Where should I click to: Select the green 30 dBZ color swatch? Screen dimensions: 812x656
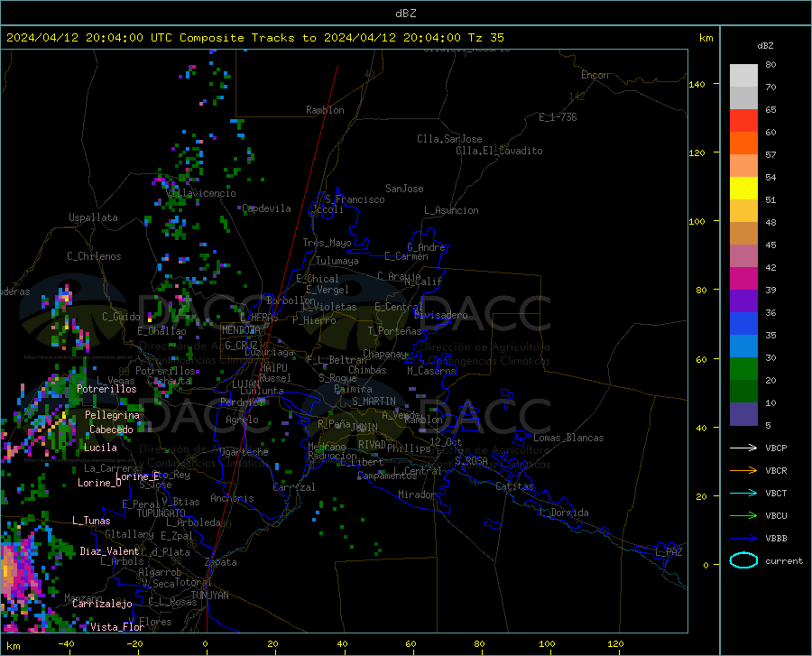pos(743,369)
